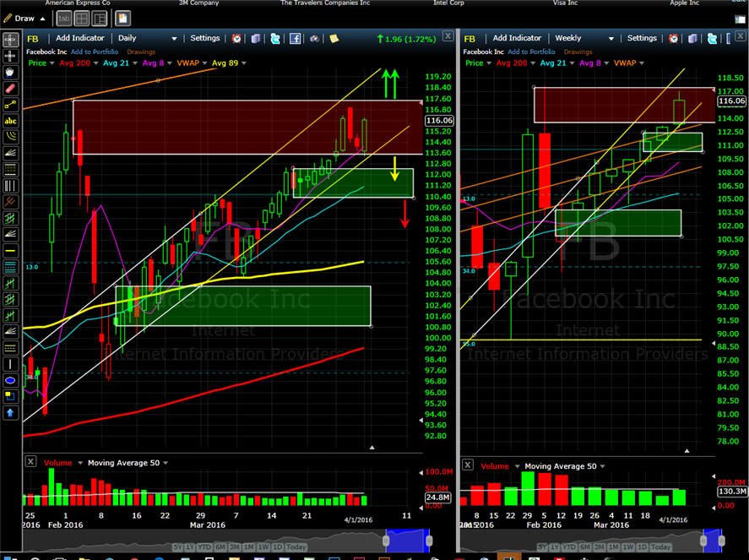Open the Weekly timeframe dropdown

click(x=584, y=38)
